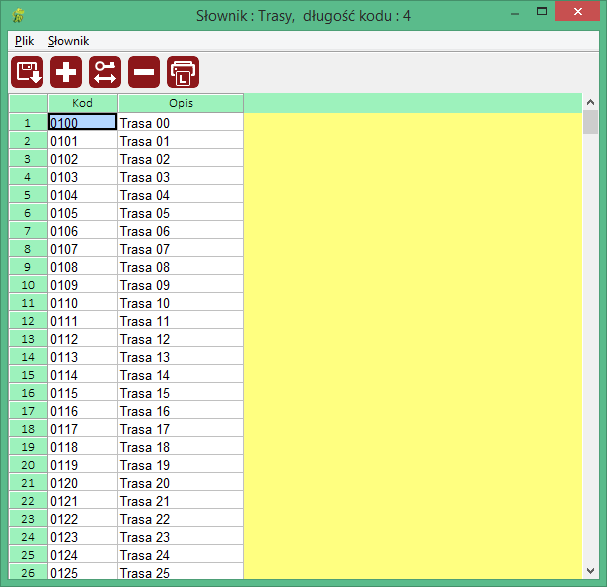Maximize the Słownik window
Image resolution: width=607 pixels, height=587 pixels.
pos(542,12)
